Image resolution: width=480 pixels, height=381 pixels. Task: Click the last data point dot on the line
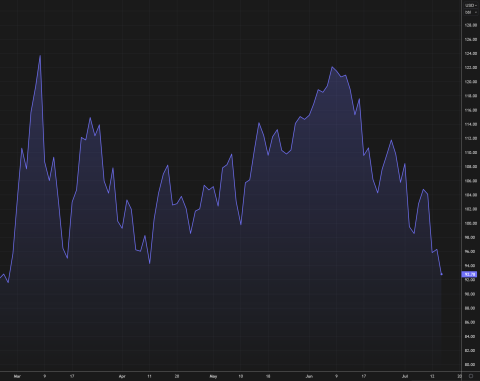[442, 274]
